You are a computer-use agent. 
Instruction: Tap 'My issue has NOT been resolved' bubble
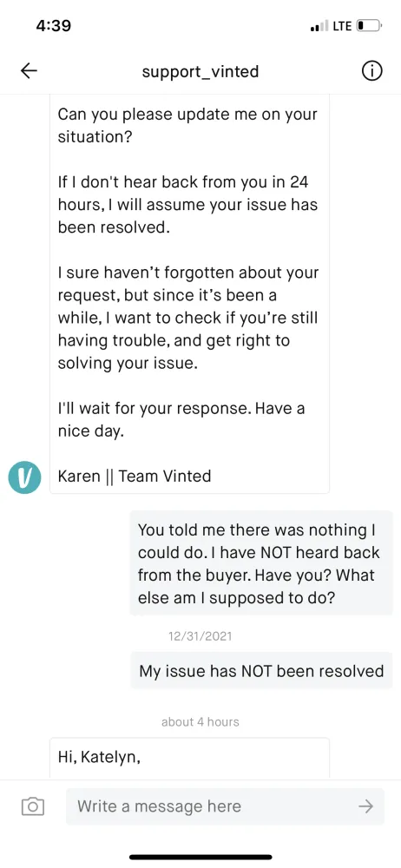261,671
